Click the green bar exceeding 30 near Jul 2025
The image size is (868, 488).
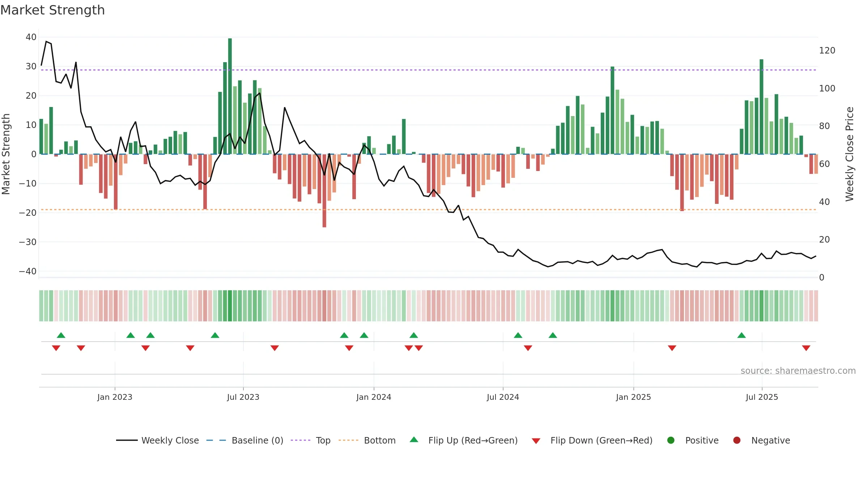point(761,107)
